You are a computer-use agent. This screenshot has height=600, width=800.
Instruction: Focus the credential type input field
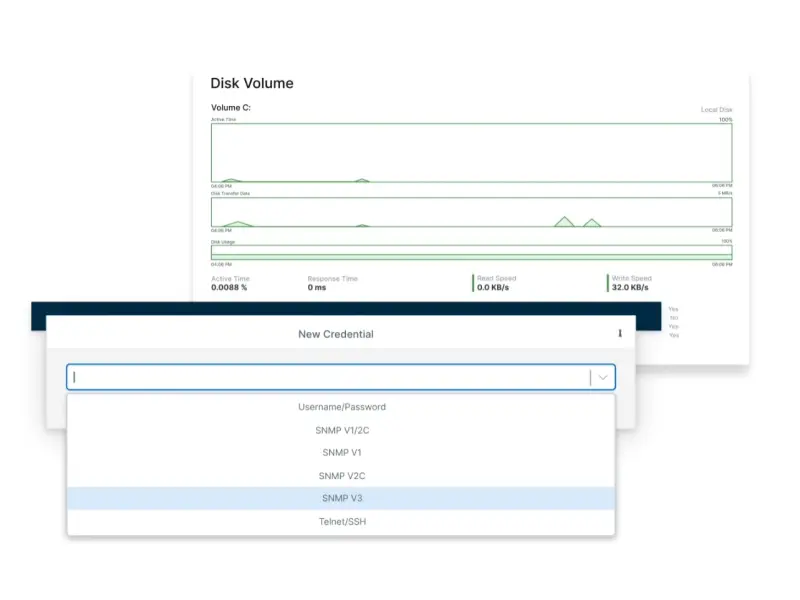click(330, 377)
